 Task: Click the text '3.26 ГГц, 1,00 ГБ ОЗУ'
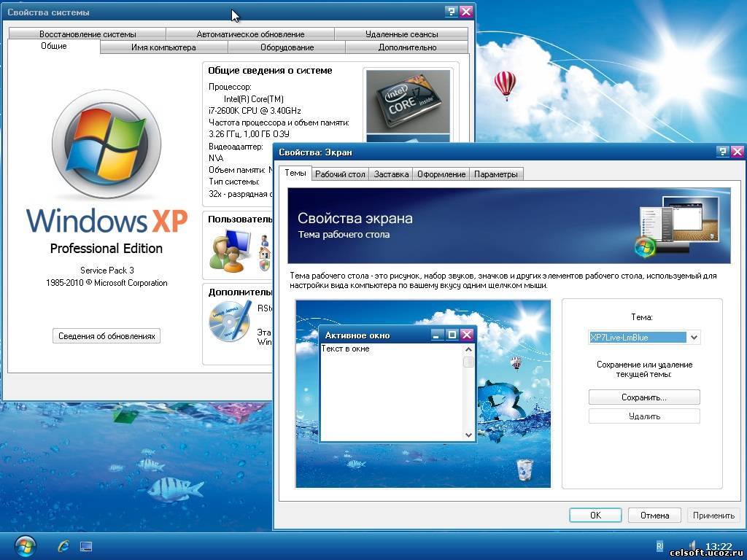pyautogui.click(x=249, y=134)
